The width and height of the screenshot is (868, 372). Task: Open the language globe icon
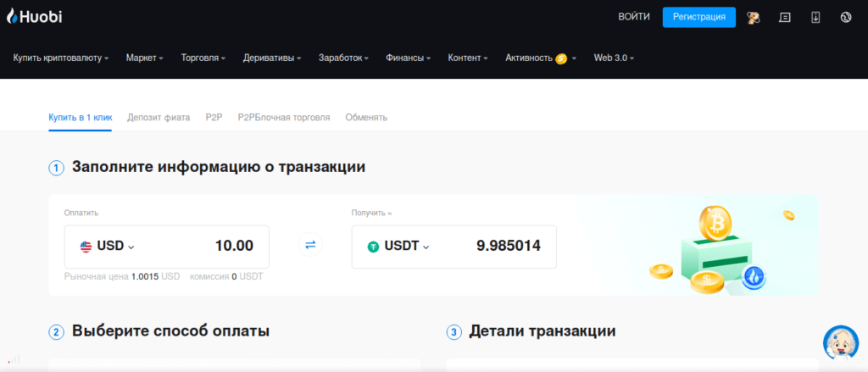845,17
